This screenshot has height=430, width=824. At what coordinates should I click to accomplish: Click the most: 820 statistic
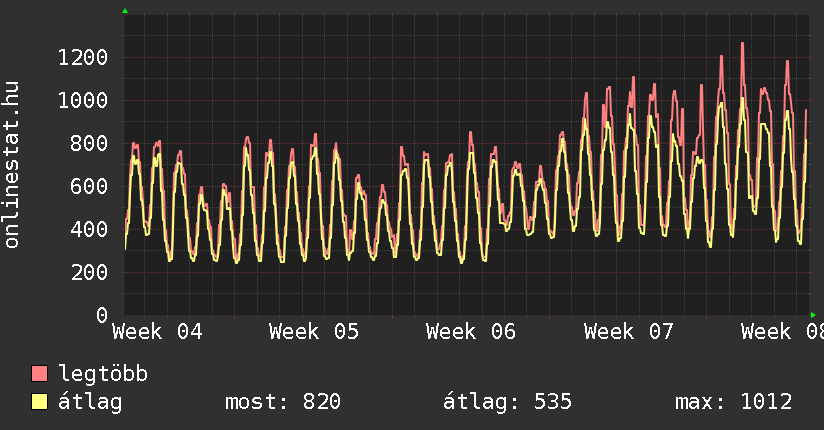coord(283,402)
